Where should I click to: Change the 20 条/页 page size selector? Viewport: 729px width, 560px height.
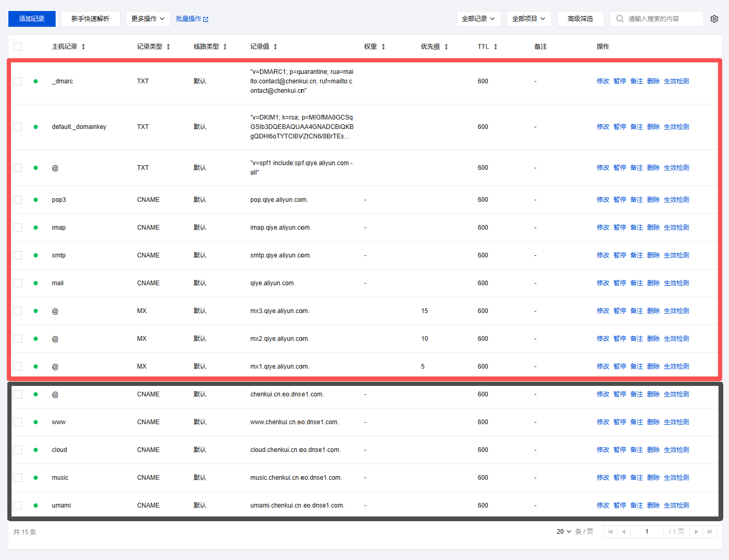coord(564,532)
